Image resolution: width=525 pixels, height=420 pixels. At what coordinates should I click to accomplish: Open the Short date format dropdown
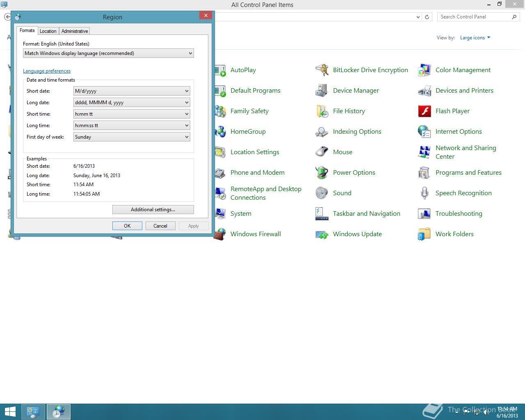point(132,91)
